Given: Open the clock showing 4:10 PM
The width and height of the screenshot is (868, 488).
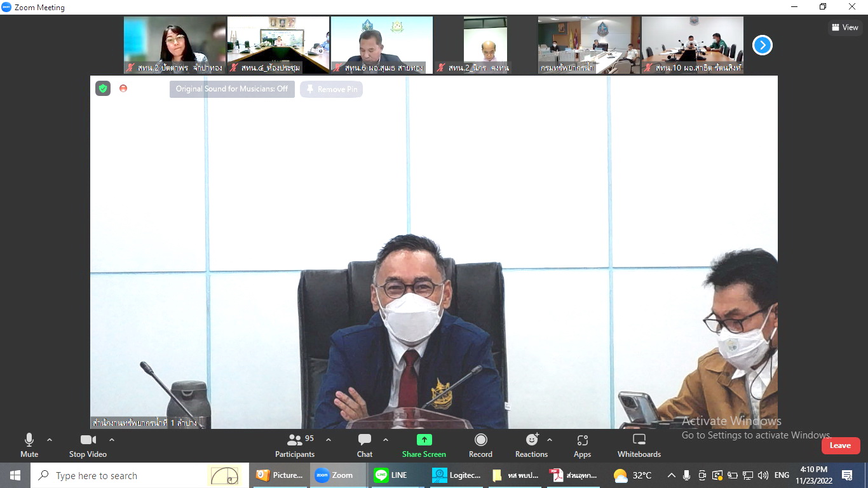Looking at the screenshot, I should pyautogui.click(x=814, y=475).
